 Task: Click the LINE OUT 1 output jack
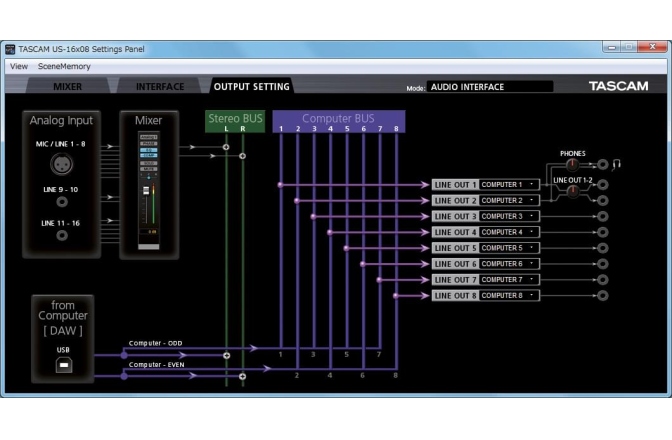(x=603, y=185)
